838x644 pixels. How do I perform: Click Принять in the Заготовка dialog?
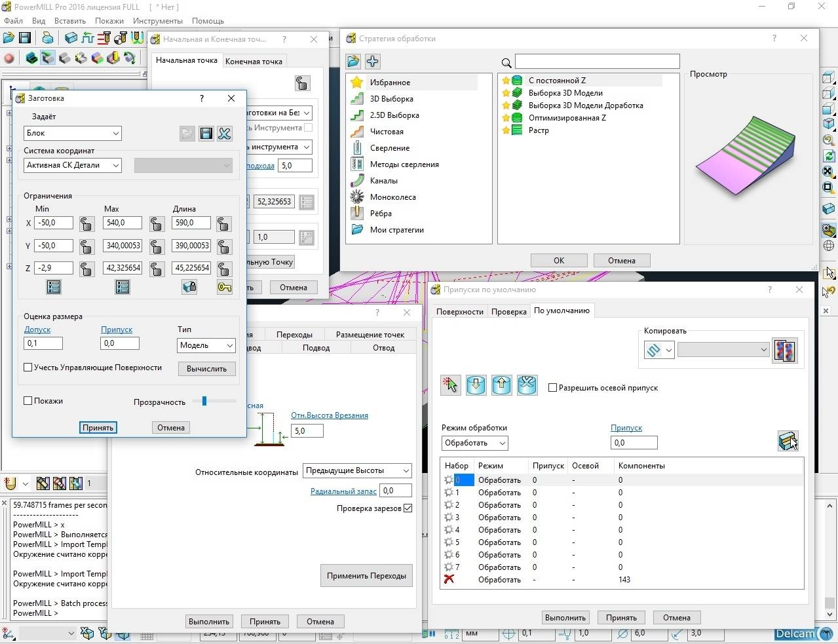98,428
